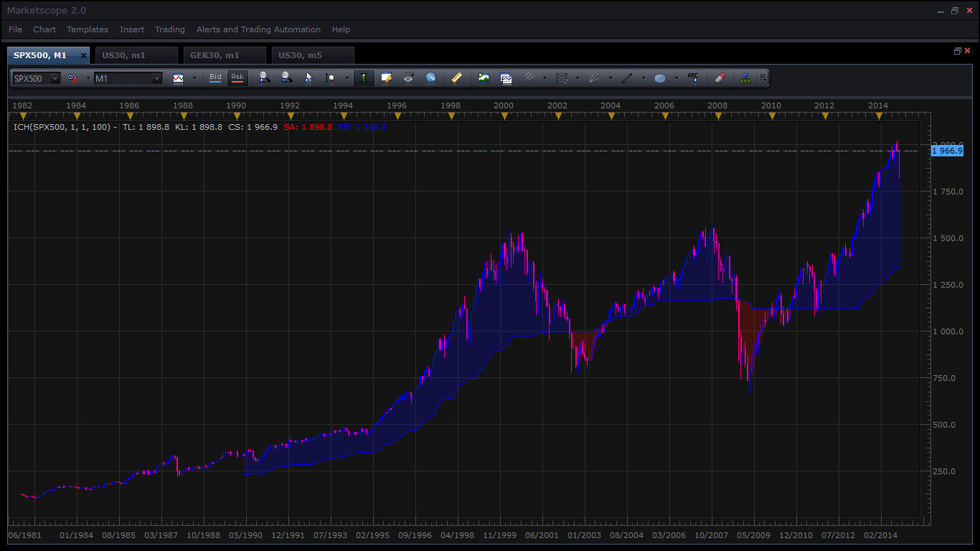
Task: Click the TL: 1 898.8 indicator value
Action: click(x=146, y=127)
